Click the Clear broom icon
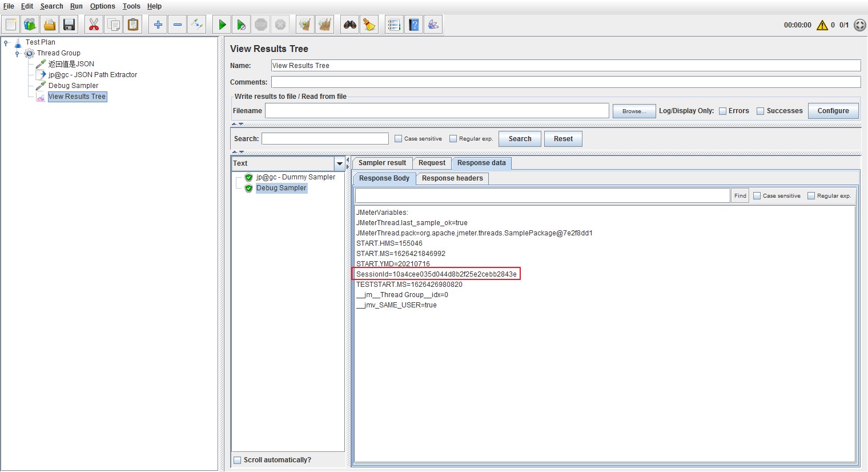 pos(306,25)
